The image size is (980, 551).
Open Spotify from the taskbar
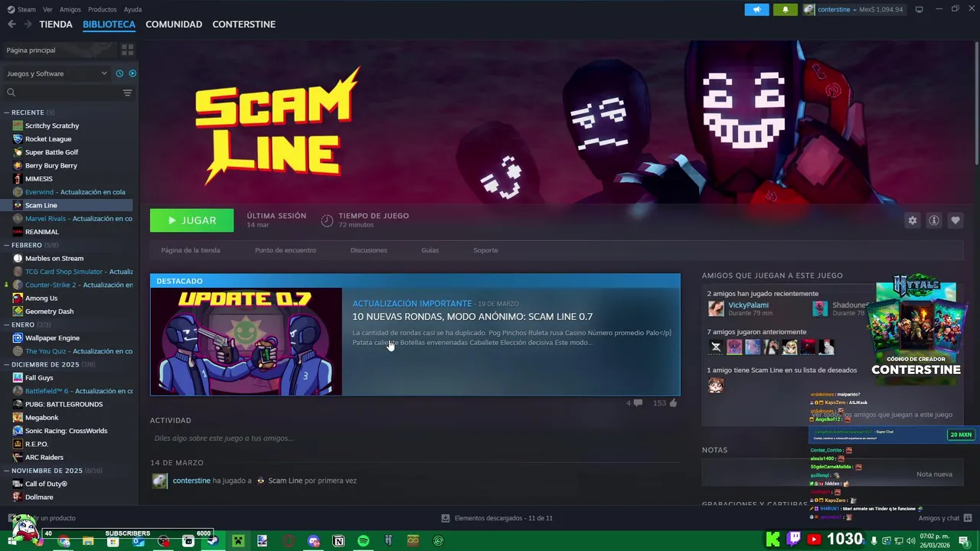click(x=363, y=541)
